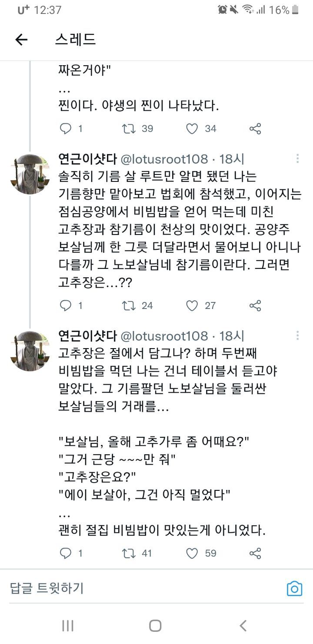
Task: Tap the back arrow in the thread header
Action: click(21, 40)
